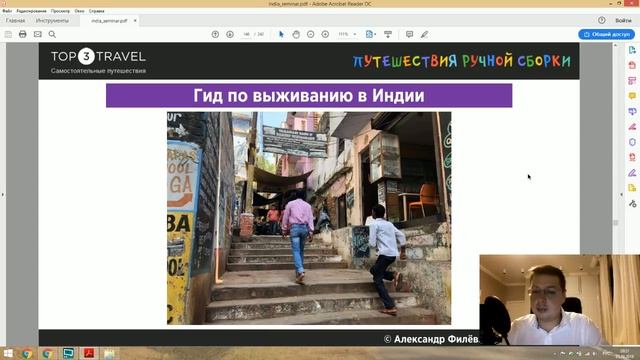This screenshot has width=640, height=360.
Task: Collapse the right tools pane arrow
Action: pos(621,195)
